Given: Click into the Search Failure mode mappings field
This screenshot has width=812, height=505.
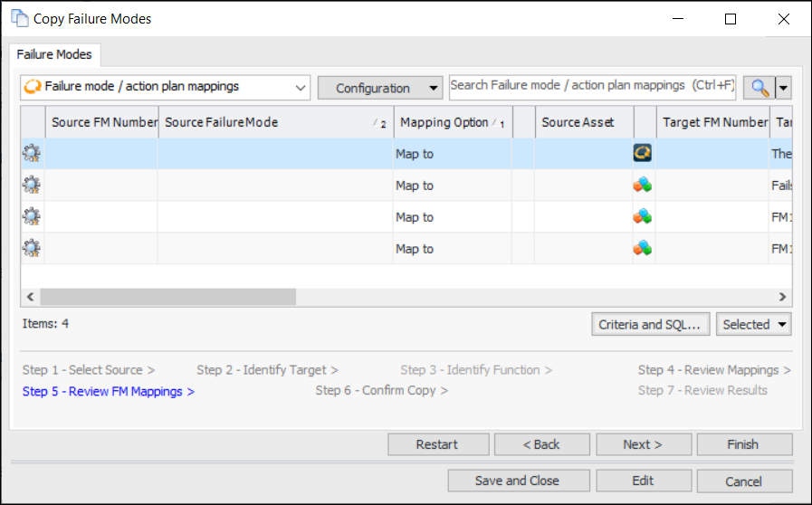Looking at the screenshot, I should [592, 86].
